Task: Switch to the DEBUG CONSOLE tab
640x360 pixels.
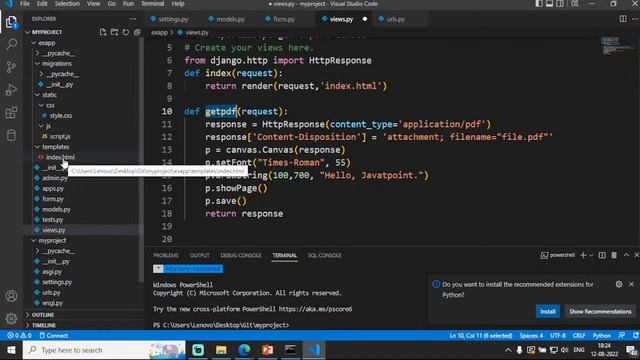Action: coord(241,255)
